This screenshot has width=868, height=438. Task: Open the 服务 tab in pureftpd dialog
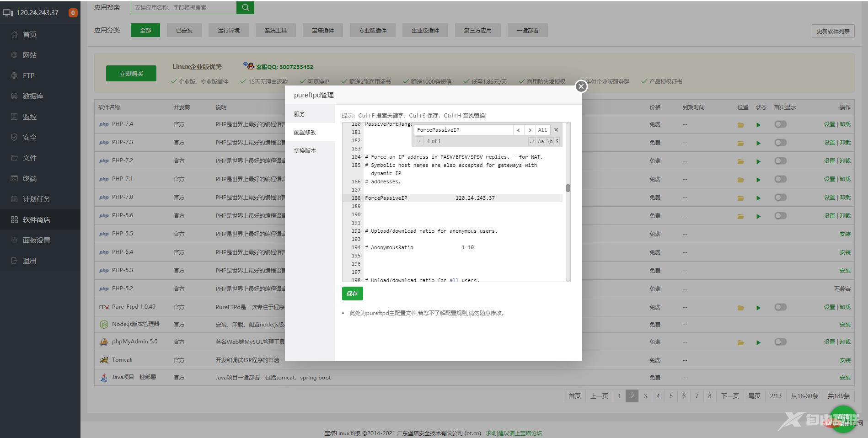[x=300, y=114]
